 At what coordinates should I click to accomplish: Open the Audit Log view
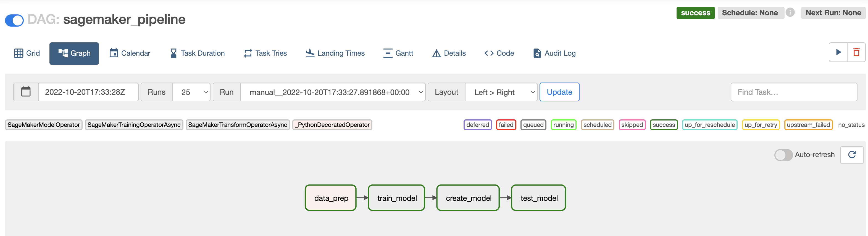(x=554, y=53)
